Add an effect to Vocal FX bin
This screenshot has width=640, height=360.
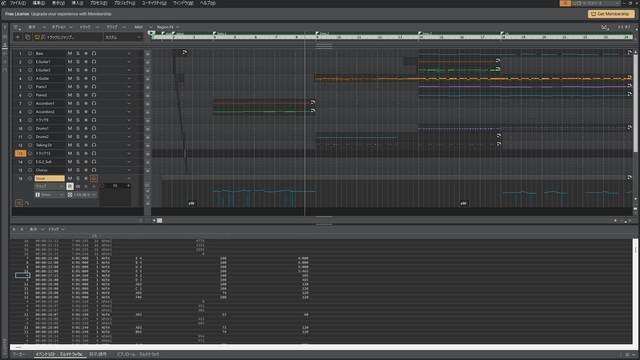(x=128, y=186)
